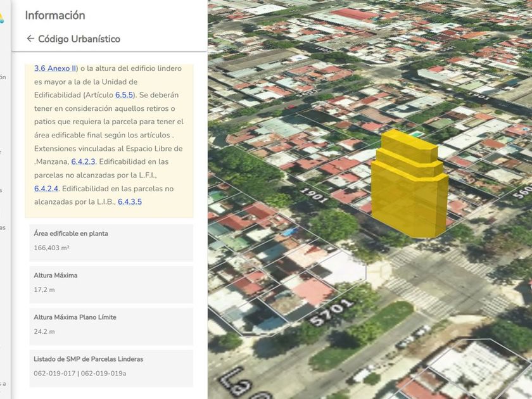This screenshot has width=532, height=399.
Task: Open article 6.5.5 link
Action: point(124,95)
